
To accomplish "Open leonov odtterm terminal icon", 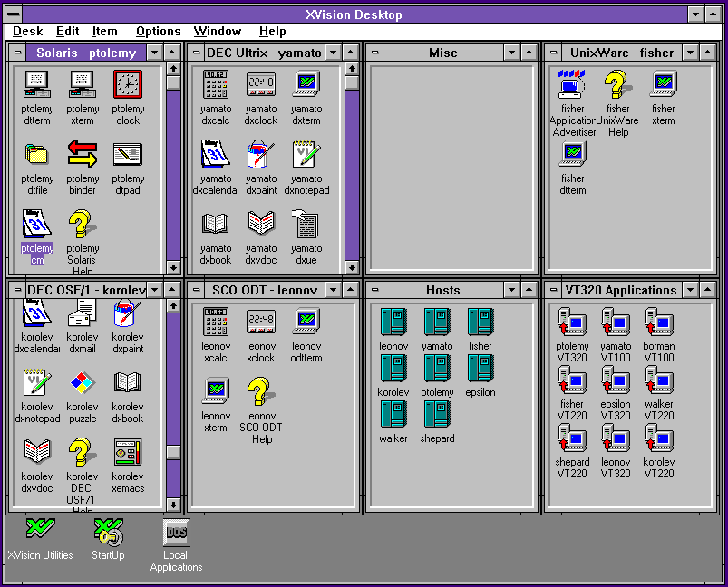I will [x=306, y=322].
